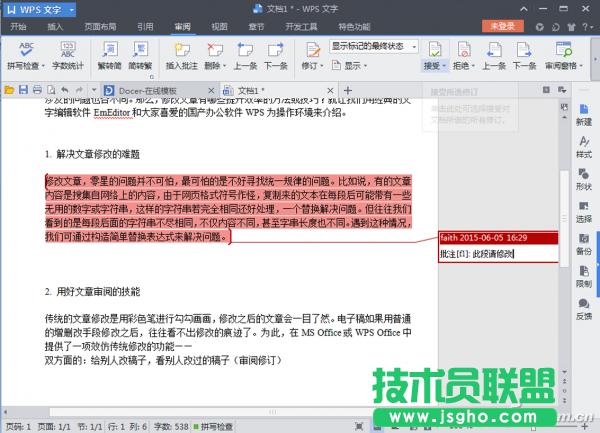The width and height of the screenshot is (600, 433).
Task: Open the 显示标记的最终状态 dropdown
Action: coord(372,46)
